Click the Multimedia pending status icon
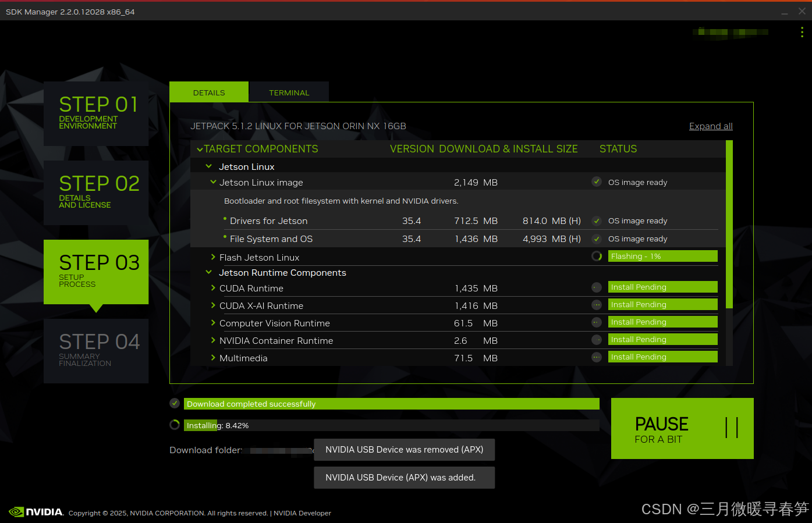The width and height of the screenshot is (812, 523). pos(597,357)
